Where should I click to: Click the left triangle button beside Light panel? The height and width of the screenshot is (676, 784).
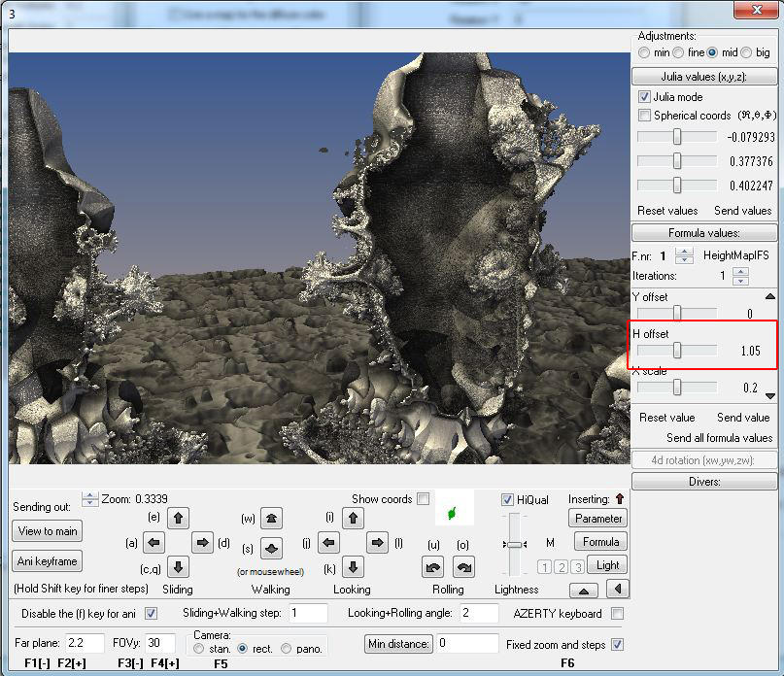[x=618, y=589]
